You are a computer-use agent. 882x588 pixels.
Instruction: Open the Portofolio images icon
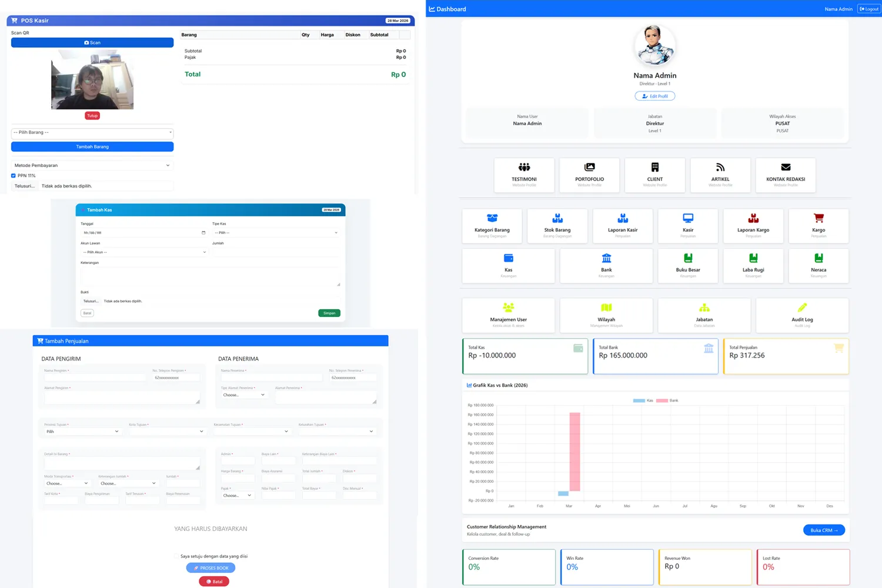[x=589, y=168]
